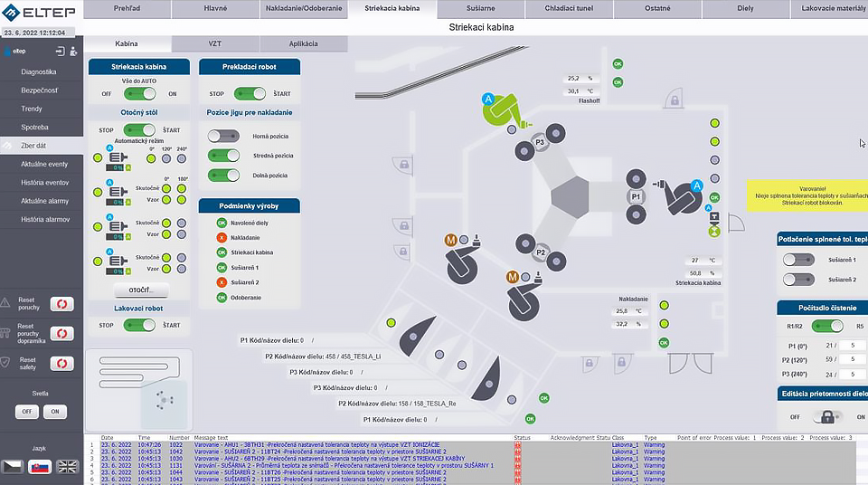Click the grey hexagon rotary table center
This screenshot has width=868, height=485.
tap(571, 195)
